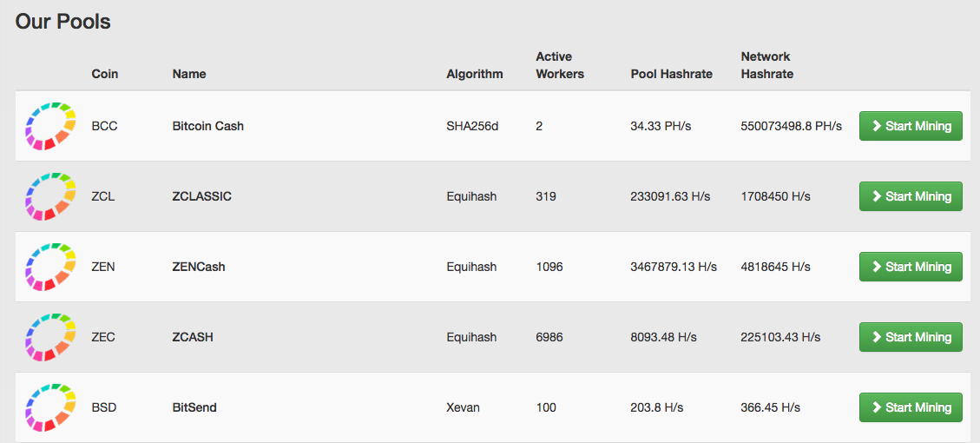The height and width of the screenshot is (443, 980).
Task: Click the Network Hashrate column header
Action: 766,65
